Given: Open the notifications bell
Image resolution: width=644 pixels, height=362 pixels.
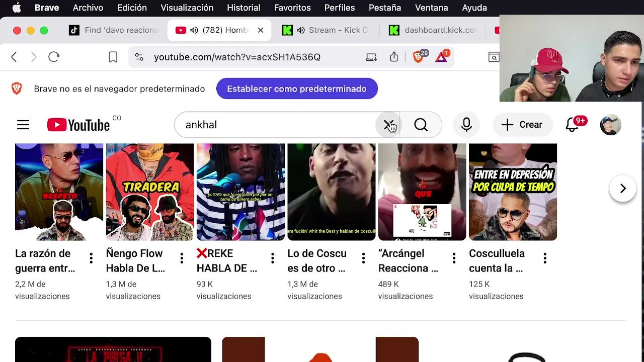Looking at the screenshot, I should click(x=573, y=125).
